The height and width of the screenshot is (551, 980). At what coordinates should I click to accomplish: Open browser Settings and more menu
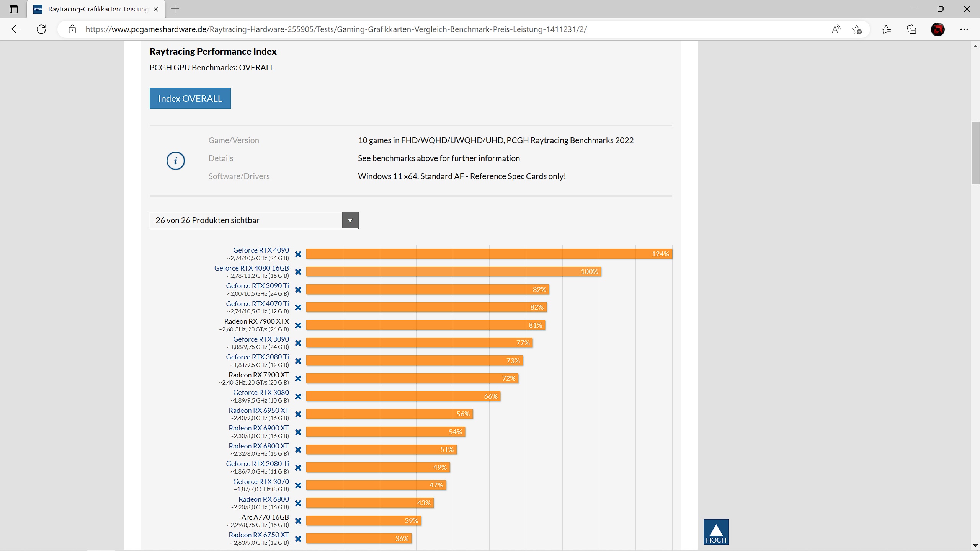coord(964,29)
